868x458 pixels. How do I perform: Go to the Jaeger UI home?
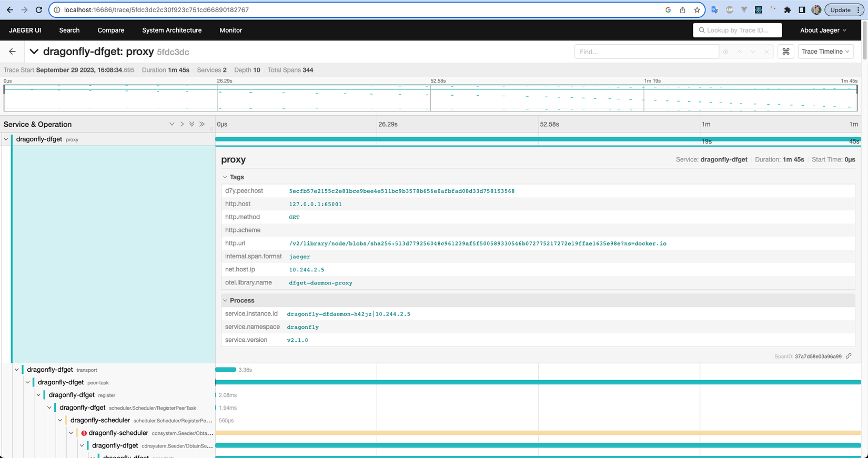coord(25,30)
